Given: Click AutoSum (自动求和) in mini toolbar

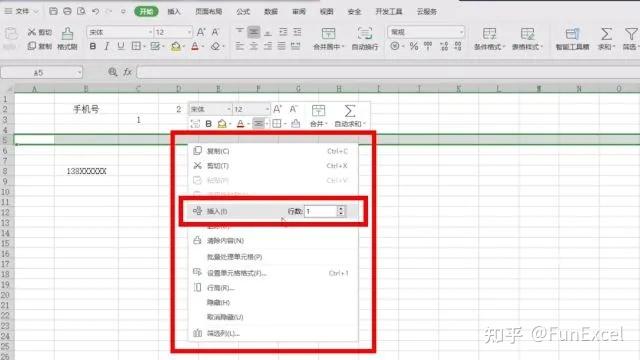Looking at the screenshot, I should (349, 116).
